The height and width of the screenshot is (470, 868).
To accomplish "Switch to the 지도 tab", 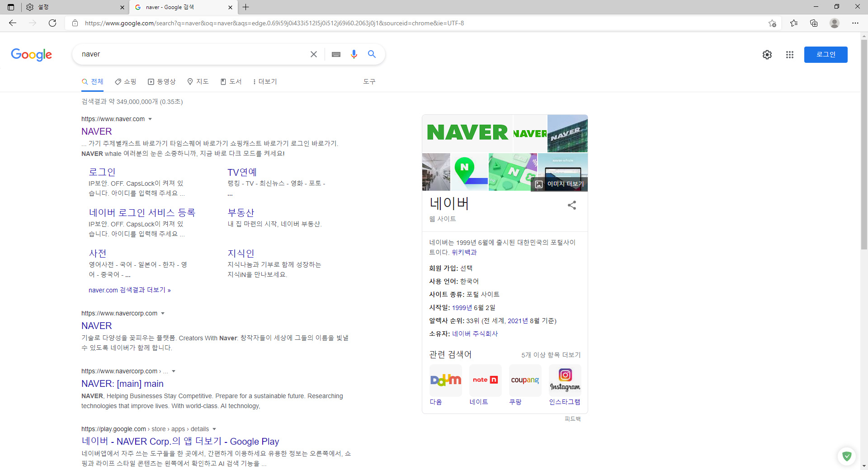I will point(198,82).
